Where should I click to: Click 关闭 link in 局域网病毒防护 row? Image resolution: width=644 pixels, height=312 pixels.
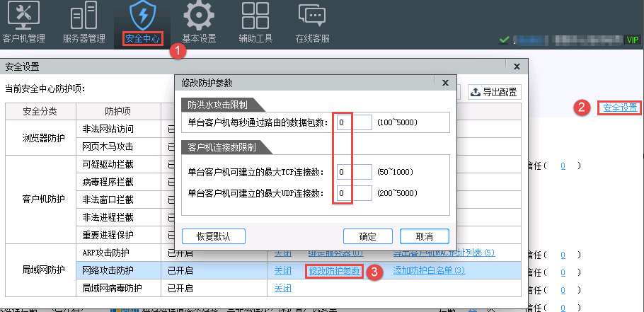coord(282,288)
